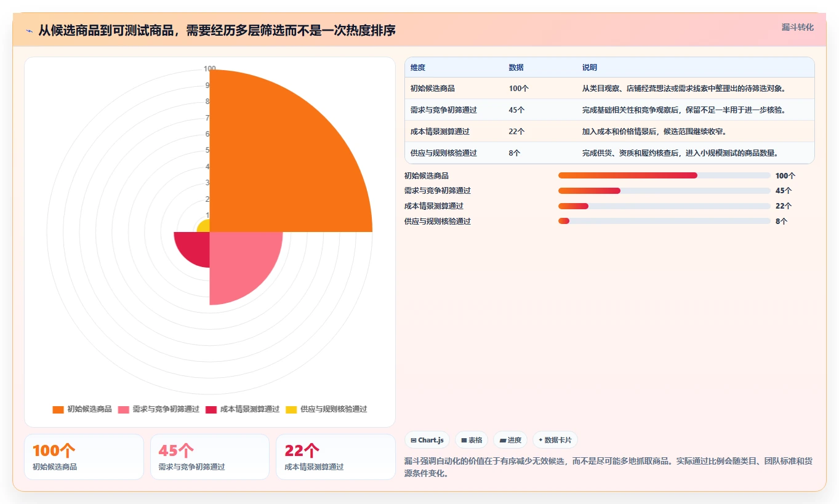
Task: Click the 成本情景测算通过 progress bar
Action: (x=664, y=206)
